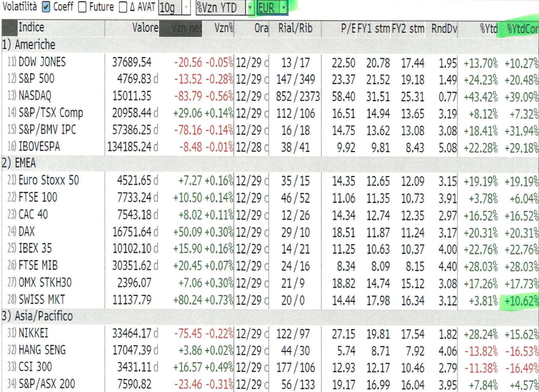This screenshot has width=539, height=392.
Task: Click the Rial/Rib column header
Action: [295, 28]
